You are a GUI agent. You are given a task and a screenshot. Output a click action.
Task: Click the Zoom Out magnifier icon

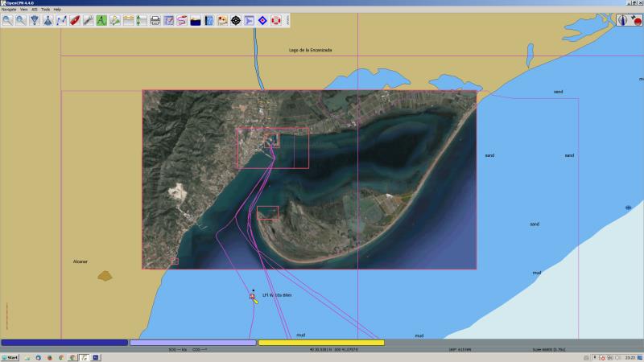[x=21, y=20]
